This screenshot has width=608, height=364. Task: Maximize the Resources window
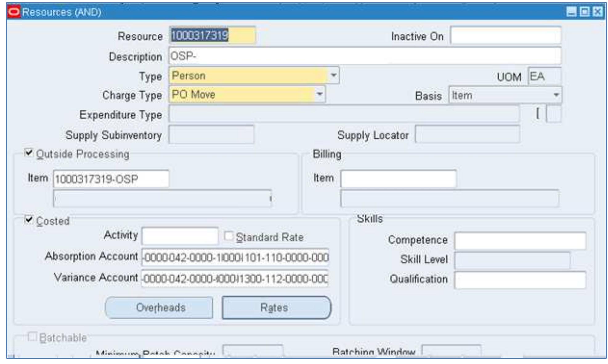(584, 12)
